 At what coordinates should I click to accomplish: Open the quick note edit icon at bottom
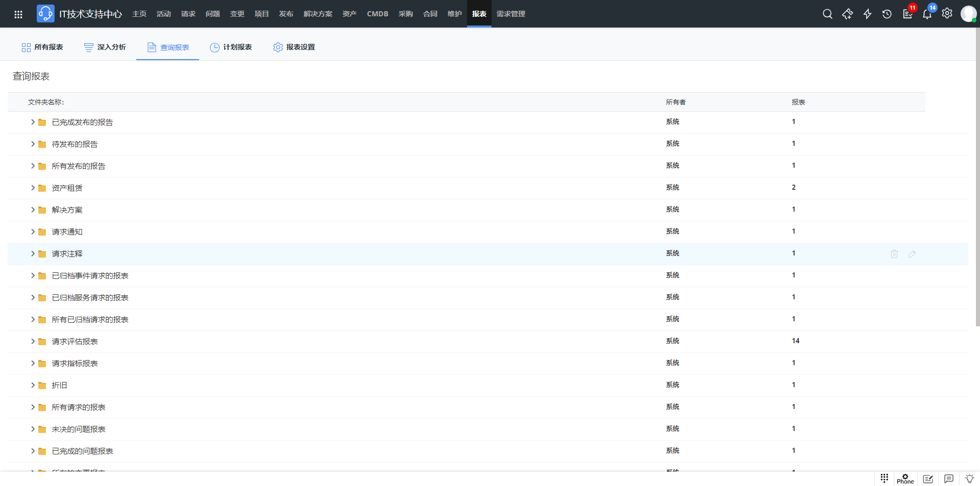[x=928, y=479]
